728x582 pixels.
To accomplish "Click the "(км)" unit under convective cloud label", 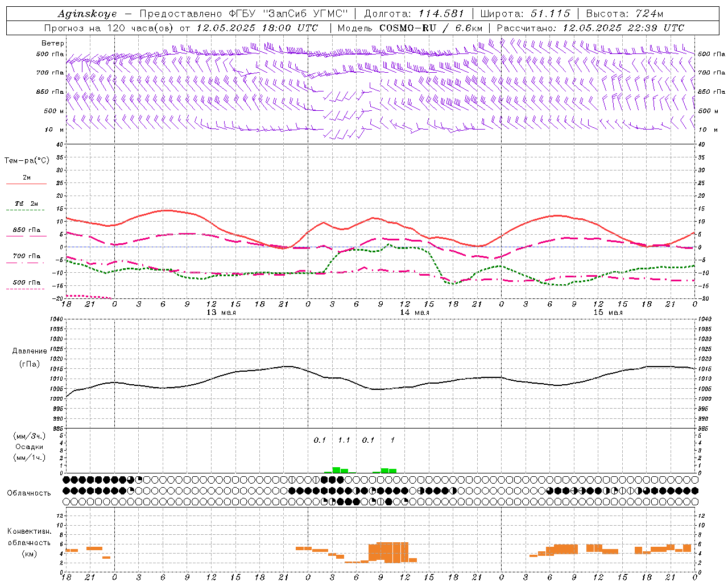I will [29, 553].
